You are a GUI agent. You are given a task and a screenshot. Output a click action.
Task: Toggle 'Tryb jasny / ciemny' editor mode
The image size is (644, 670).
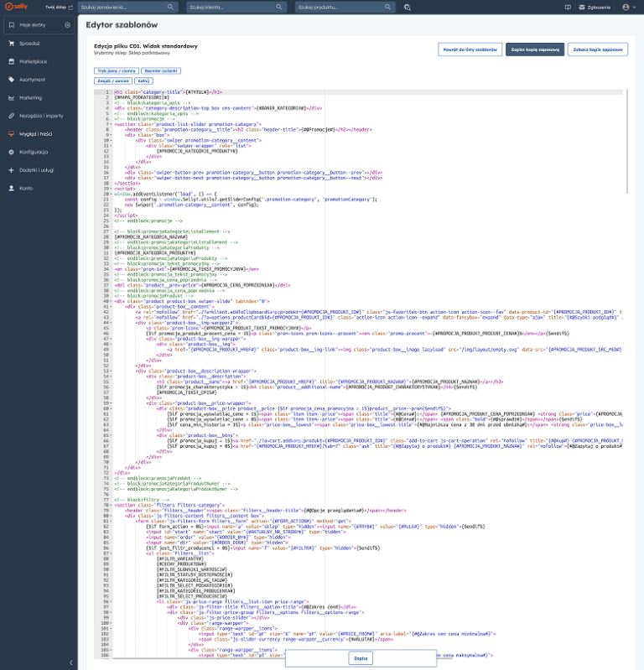117,71
